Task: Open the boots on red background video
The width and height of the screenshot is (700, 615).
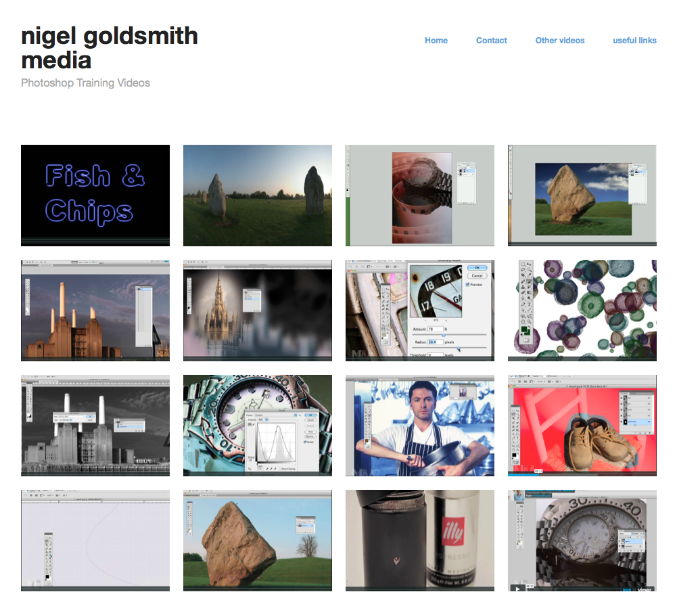Action: pos(582,425)
